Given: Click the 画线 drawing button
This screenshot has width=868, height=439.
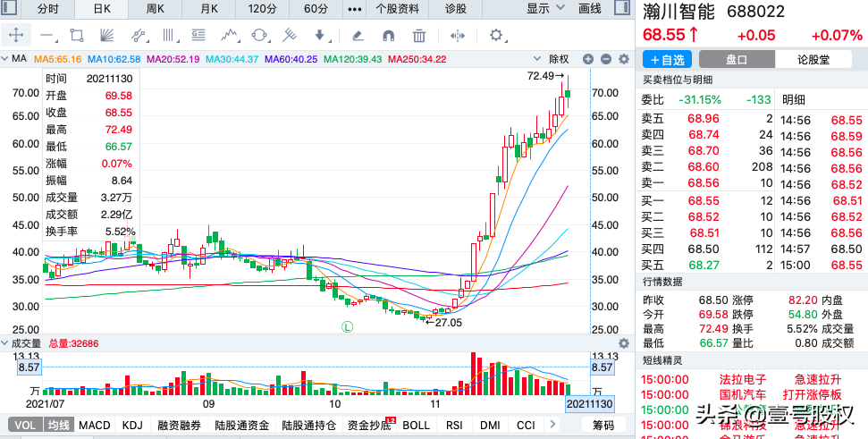Looking at the screenshot, I should 590,9.
